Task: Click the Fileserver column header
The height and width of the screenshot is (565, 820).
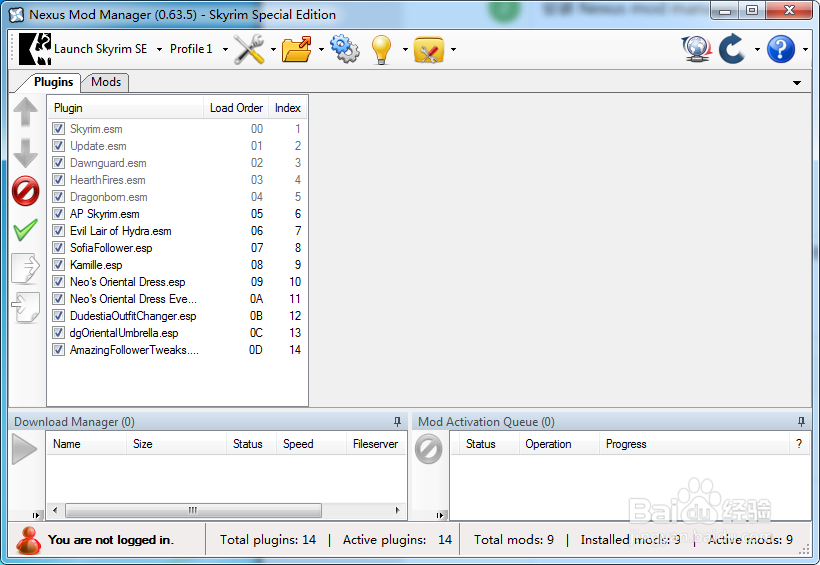Action: [x=375, y=444]
